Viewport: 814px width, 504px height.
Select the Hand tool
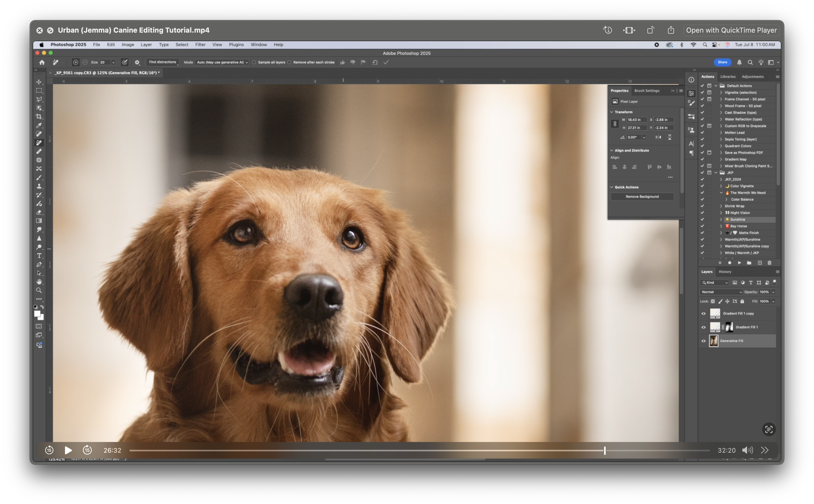(39, 282)
